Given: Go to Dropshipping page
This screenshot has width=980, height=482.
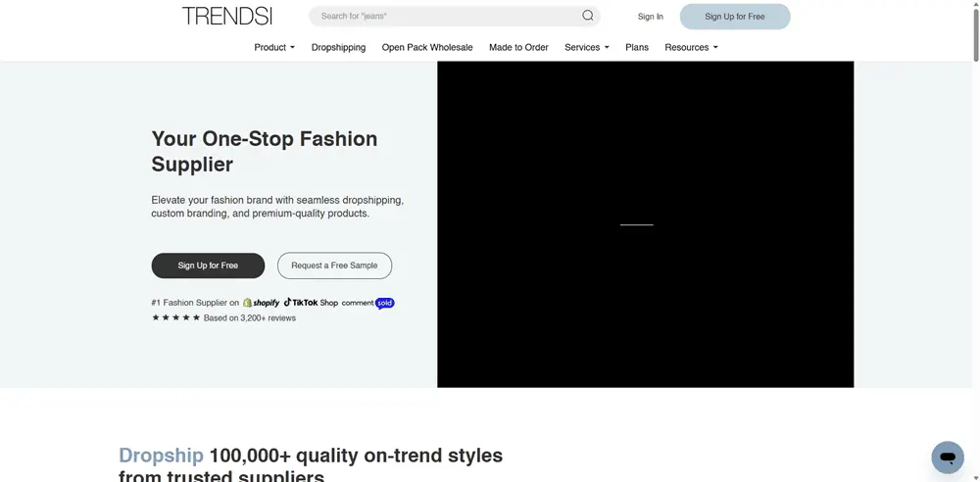Looking at the screenshot, I should [x=339, y=47].
